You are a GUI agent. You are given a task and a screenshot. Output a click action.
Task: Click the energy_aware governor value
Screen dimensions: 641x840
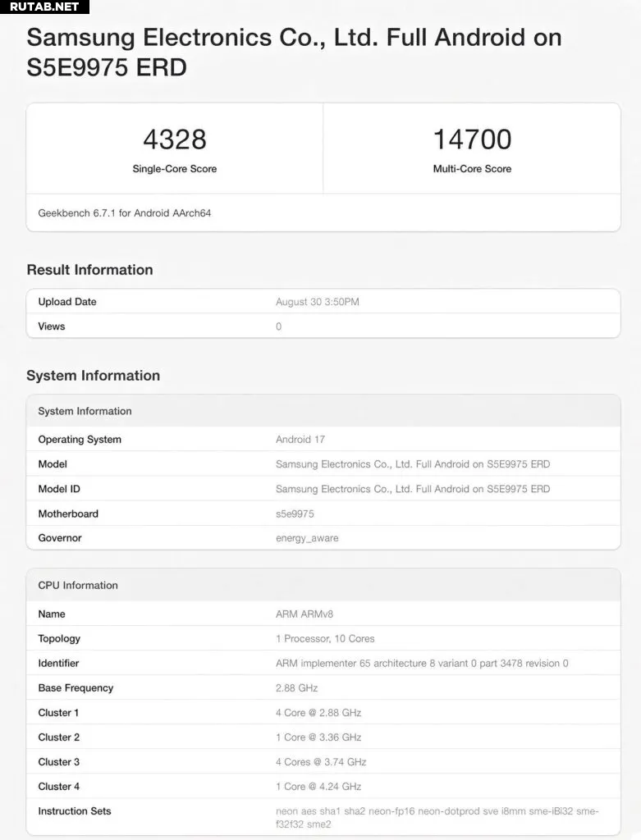coord(307,538)
